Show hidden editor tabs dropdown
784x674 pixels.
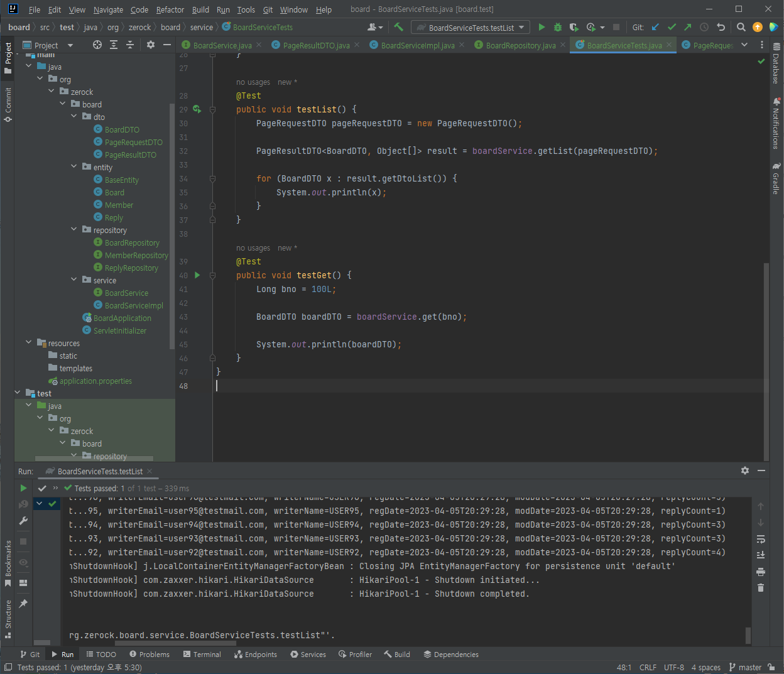tap(744, 45)
